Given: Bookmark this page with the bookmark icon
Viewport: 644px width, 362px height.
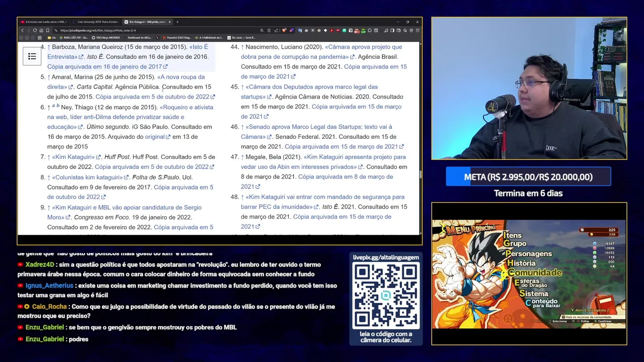Looking at the screenshot, I should [x=48, y=30].
